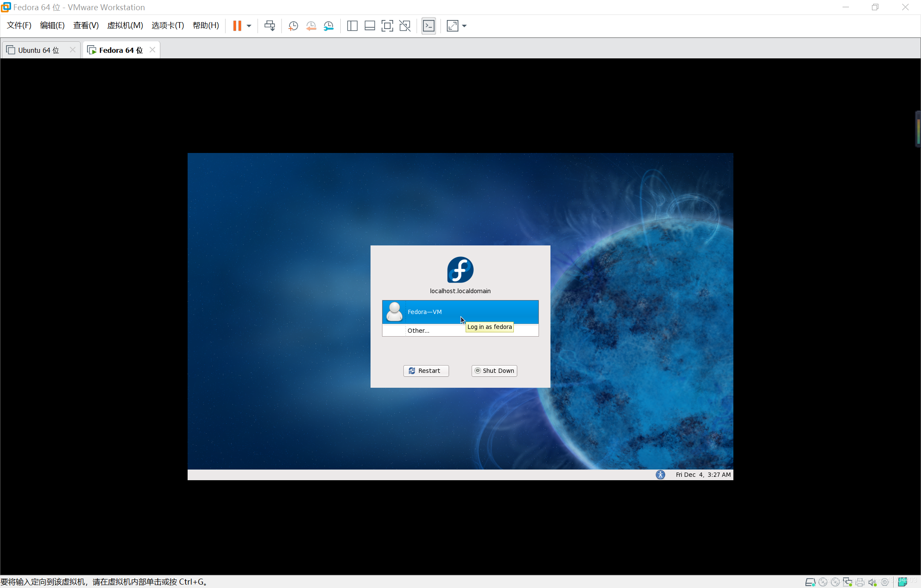This screenshot has height=588, width=921.
Task: Pause the virtual machine
Action: 237,26
